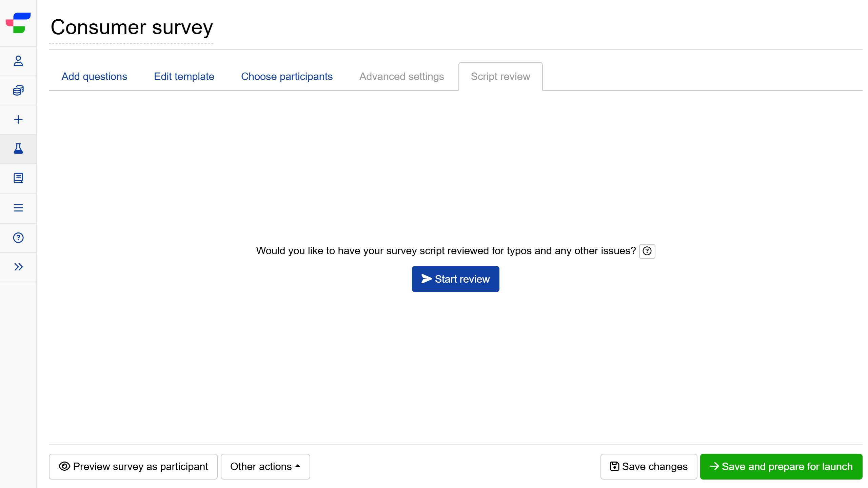Screen dimensions: 868x488
Task: Select the Script review tab
Action: pos(500,77)
